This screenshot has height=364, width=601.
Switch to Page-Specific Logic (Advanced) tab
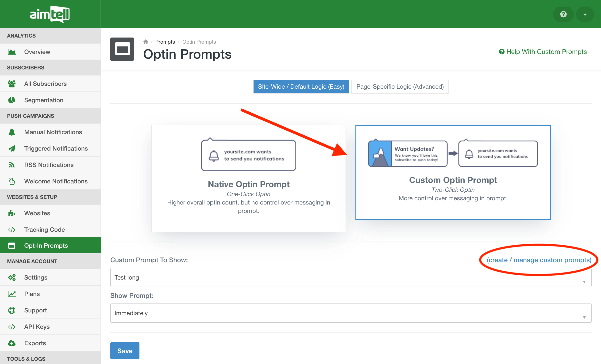point(400,87)
